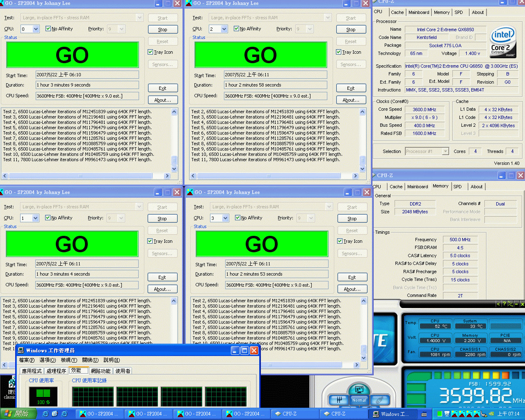Open the CPU dropdown showing 2
This screenshot has width=525, height=420.
[224, 29]
